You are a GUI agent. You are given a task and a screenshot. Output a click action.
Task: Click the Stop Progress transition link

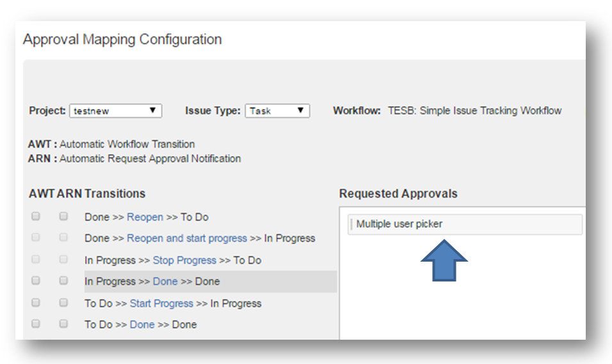(184, 260)
